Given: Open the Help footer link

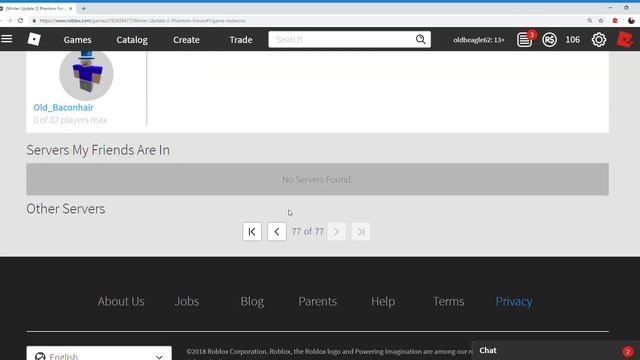Looking at the screenshot, I should click(383, 301).
